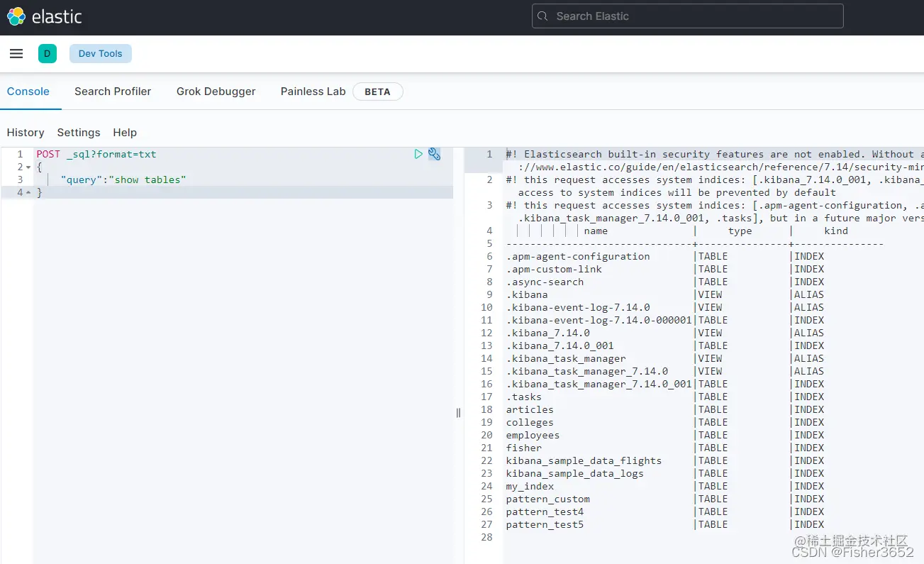924x564 pixels.
Task: Click the type column header
Action: pos(740,231)
